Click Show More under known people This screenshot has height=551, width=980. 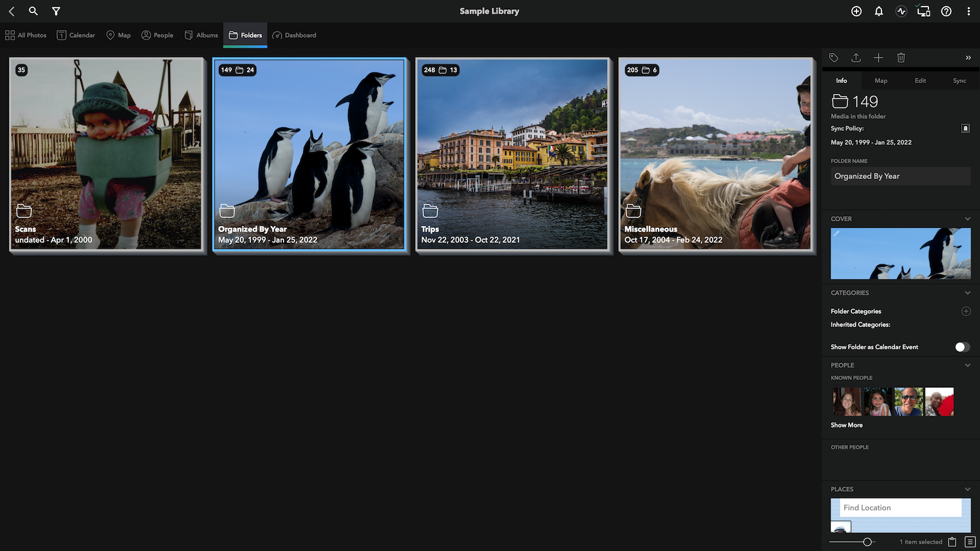(x=847, y=425)
